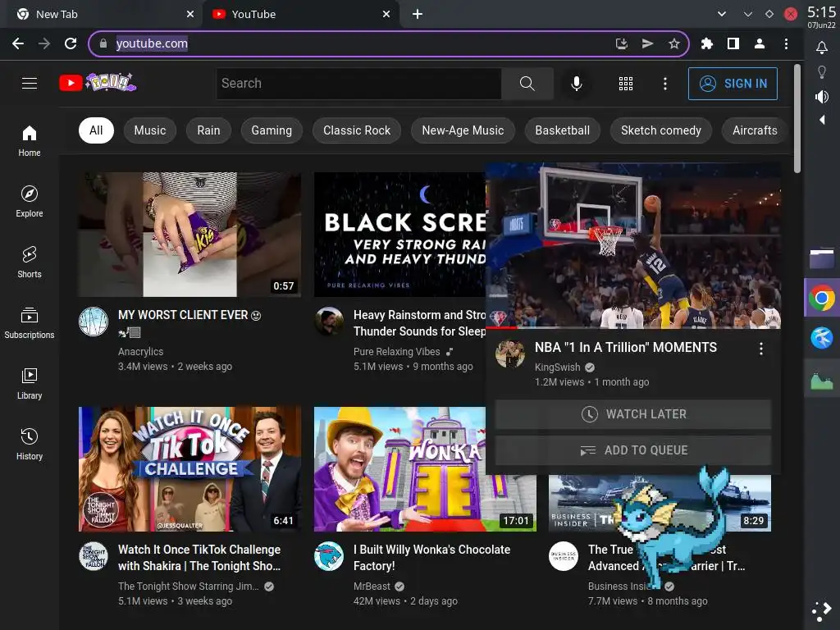Click the YouTube logo

[x=98, y=83]
